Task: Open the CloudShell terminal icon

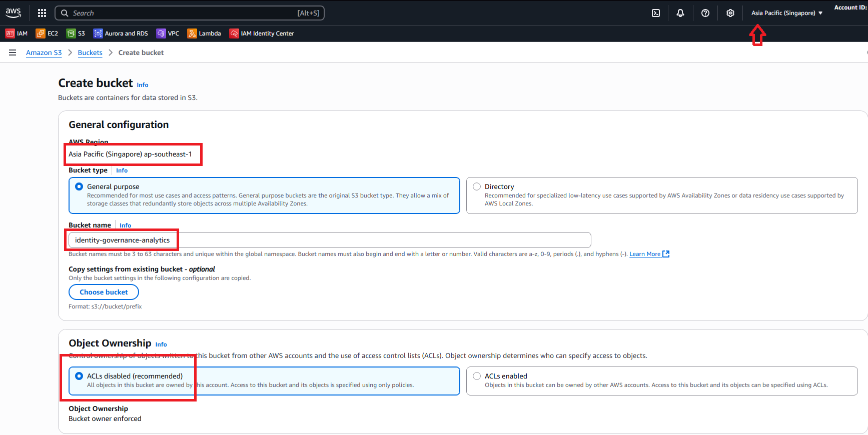Action: 656,13
